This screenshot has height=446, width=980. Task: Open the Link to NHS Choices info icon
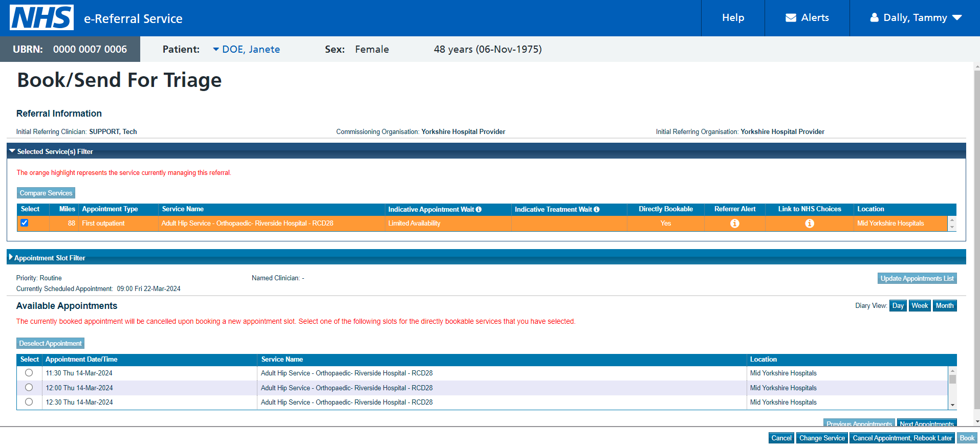tap(810, 224)
